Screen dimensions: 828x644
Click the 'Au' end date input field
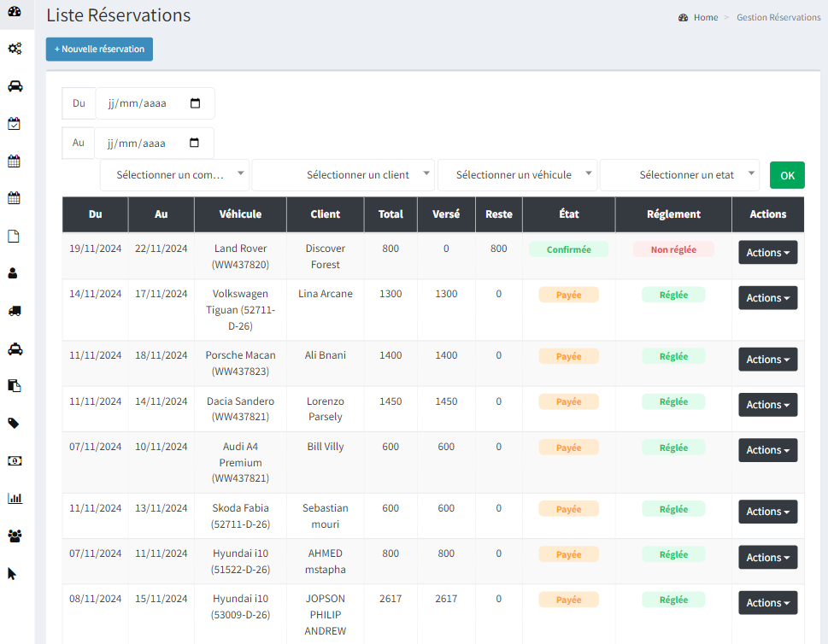point(145,143)
